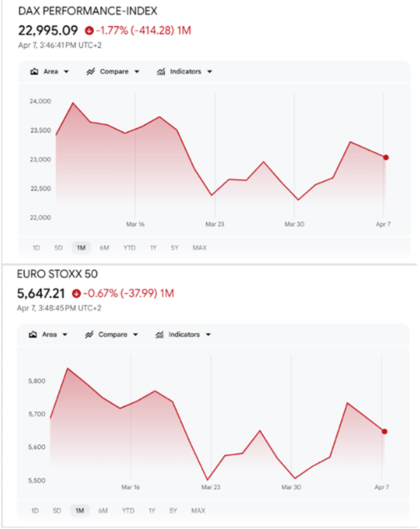Click the Indicators icon in EURO STOXX panel
This screenshot has width=420, height=529.
(160, 334)
